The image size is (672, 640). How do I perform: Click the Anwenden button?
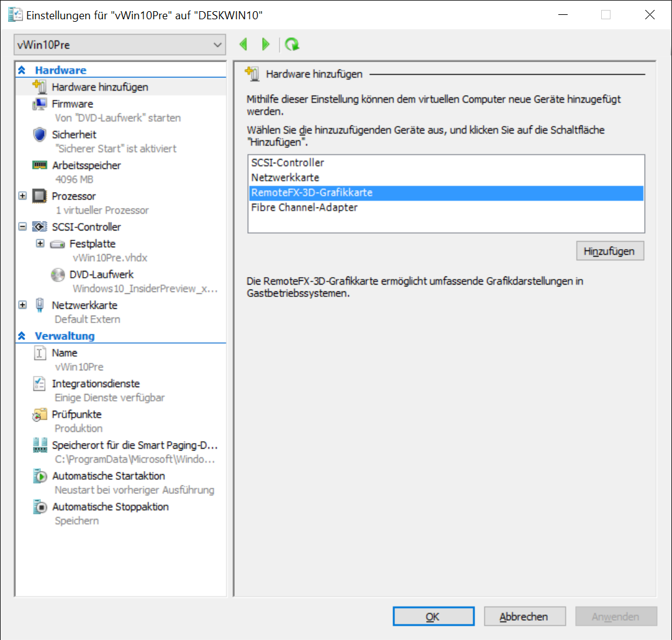coord(616,616)
